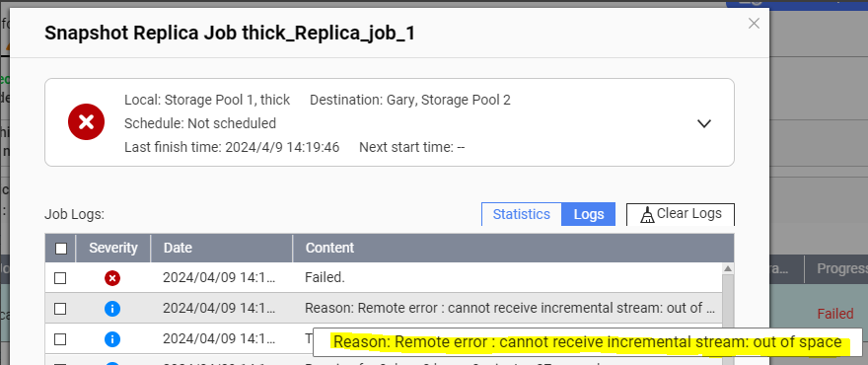This screenshot has height=365, width=868.
Task: Close the Snapshot Replica Job dialog
Action: point(754,24)
